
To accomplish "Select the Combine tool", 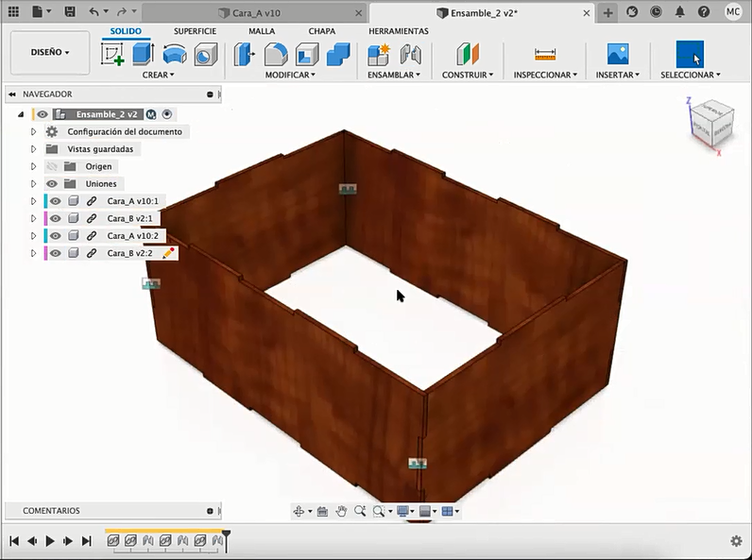I will click(x=338, y=54).
